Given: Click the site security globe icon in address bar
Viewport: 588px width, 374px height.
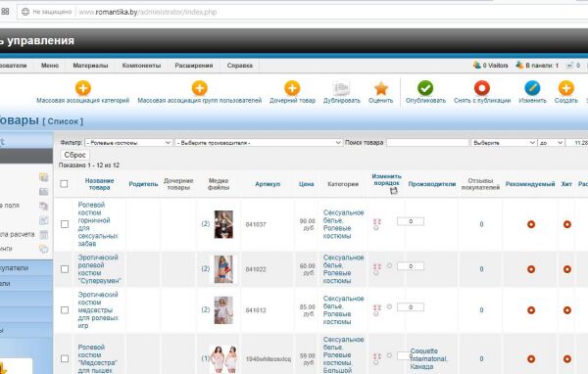Looking at the screenshot, I should point(25,12).
